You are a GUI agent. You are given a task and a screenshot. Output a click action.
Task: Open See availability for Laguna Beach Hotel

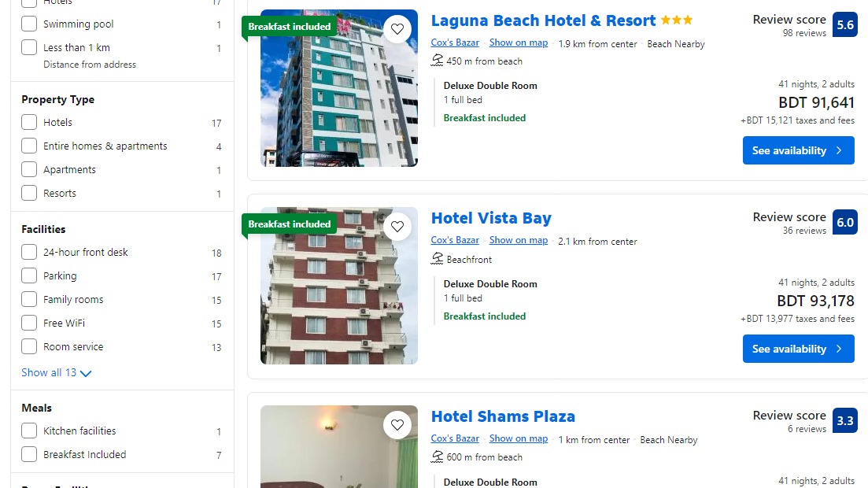tap(798, 150)
